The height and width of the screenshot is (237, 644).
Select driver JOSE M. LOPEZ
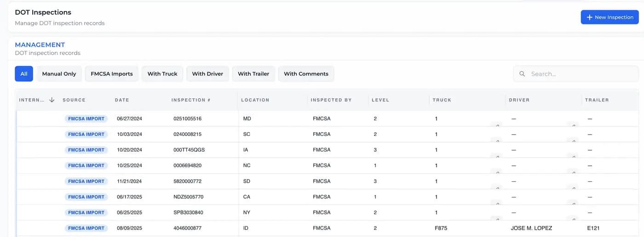pos(531,228)
